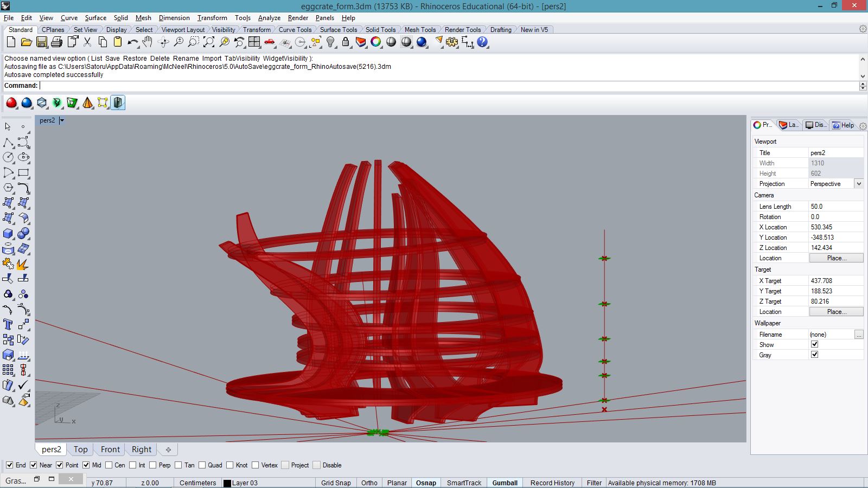Click the Save file icon in the toolbar
The width and height of the screenshot is (868, 488).
pyautogui.click(x=41, y=42)
